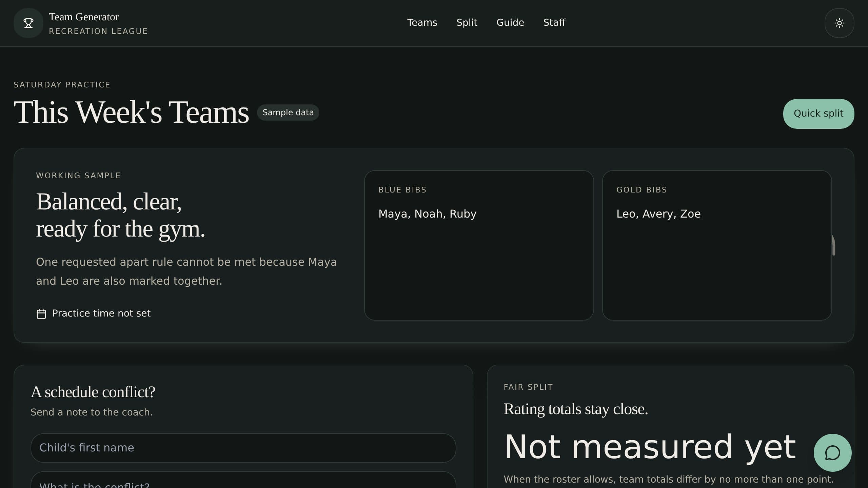The height and width of the screenshot is (488, 868).
Task: Click the Saturday Practice label
Action: click(62, 85)
